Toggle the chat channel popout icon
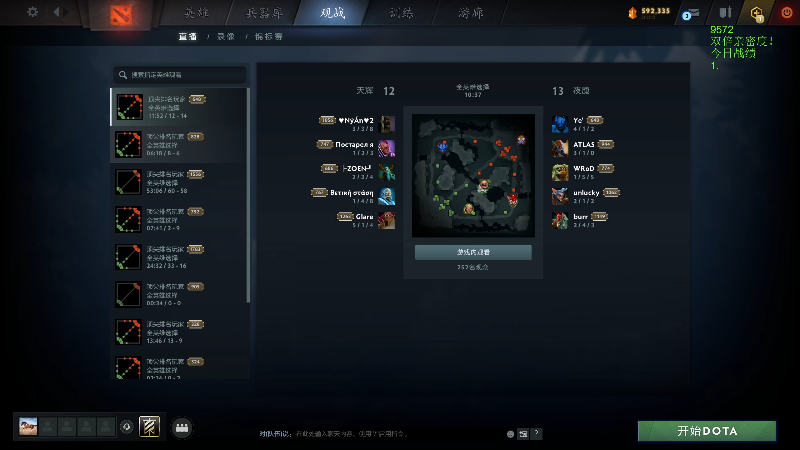The image size is (800, 450). [x=523, y=434]
